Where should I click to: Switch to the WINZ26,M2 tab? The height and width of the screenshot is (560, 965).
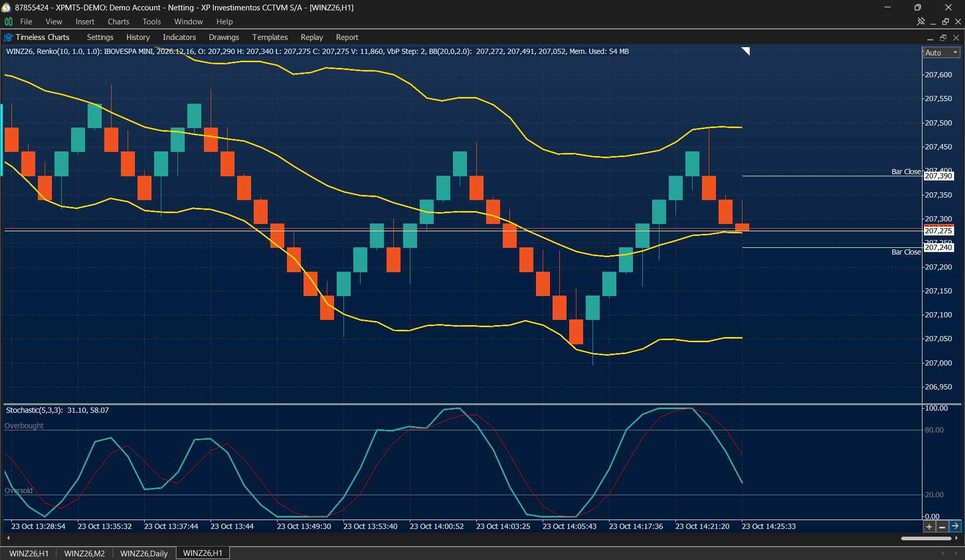tap(85, 553)
